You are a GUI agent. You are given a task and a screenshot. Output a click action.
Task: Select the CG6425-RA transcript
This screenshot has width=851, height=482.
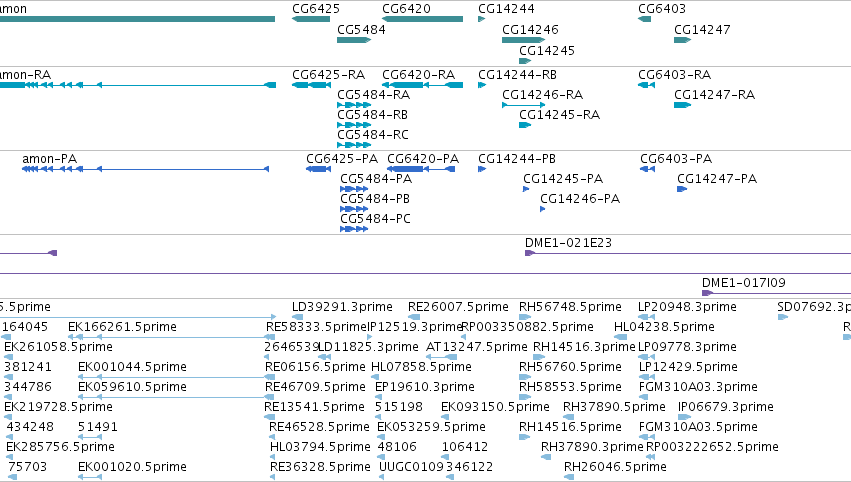tap(312, 85)
